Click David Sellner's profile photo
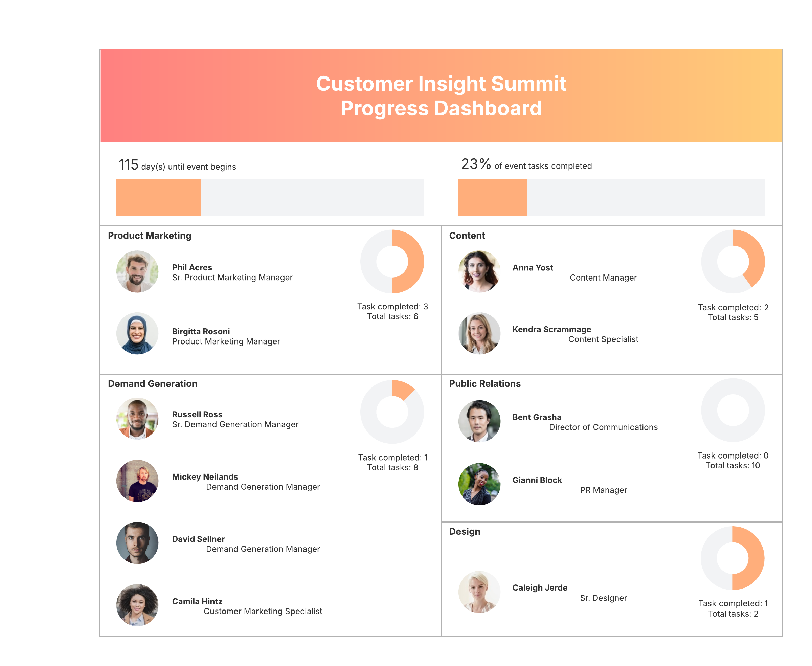 coord(137,543)
